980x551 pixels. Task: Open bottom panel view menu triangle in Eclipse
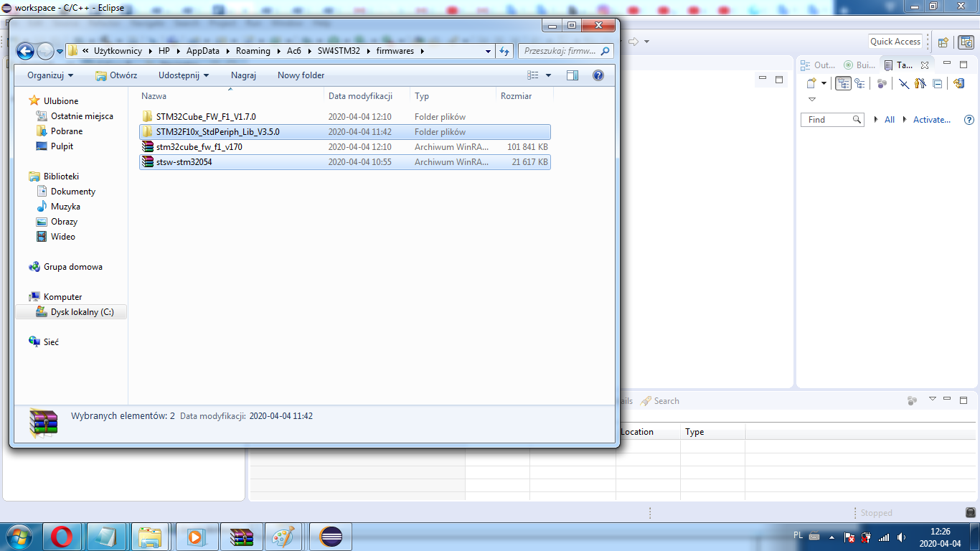point(933,399)
